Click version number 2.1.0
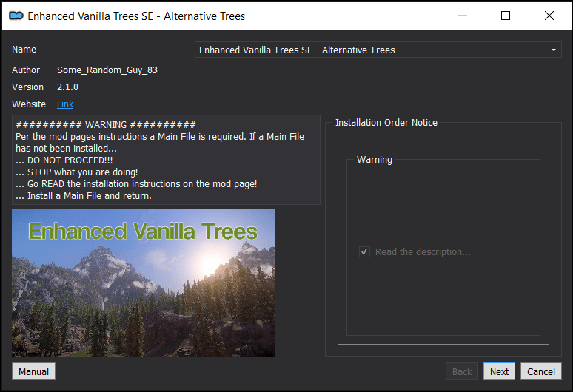 [67, 87]
